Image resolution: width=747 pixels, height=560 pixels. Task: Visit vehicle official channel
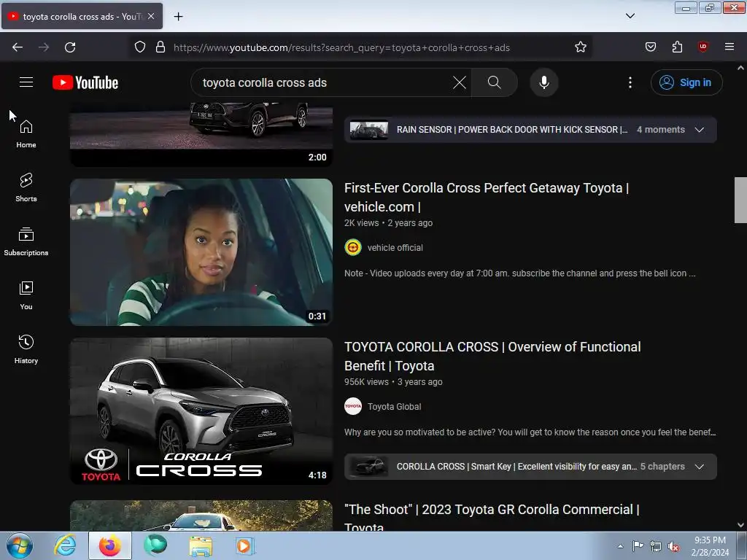click(395, 248)
